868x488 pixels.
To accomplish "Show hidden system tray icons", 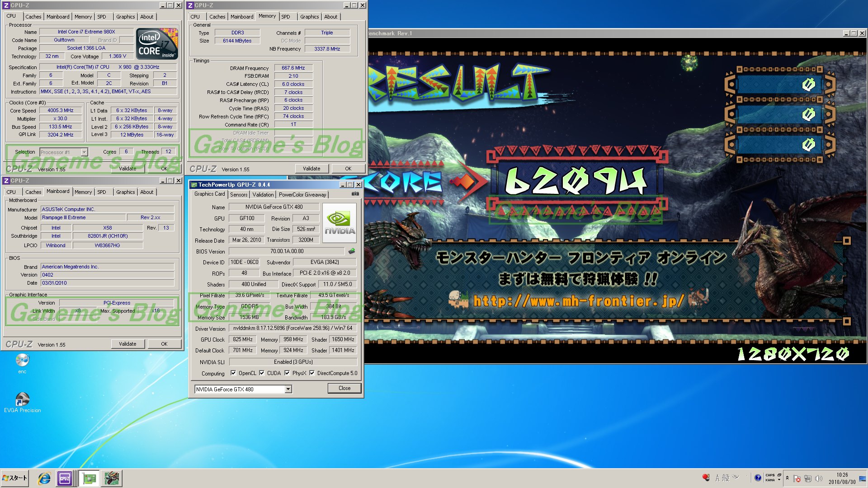I will point(787,478).
